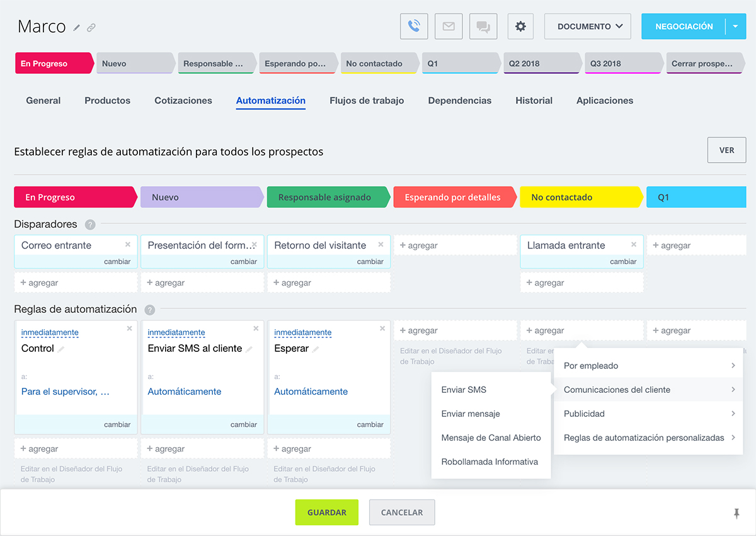
Task: Remove the Correo entrante trigger
Action: tap(128, 245)
